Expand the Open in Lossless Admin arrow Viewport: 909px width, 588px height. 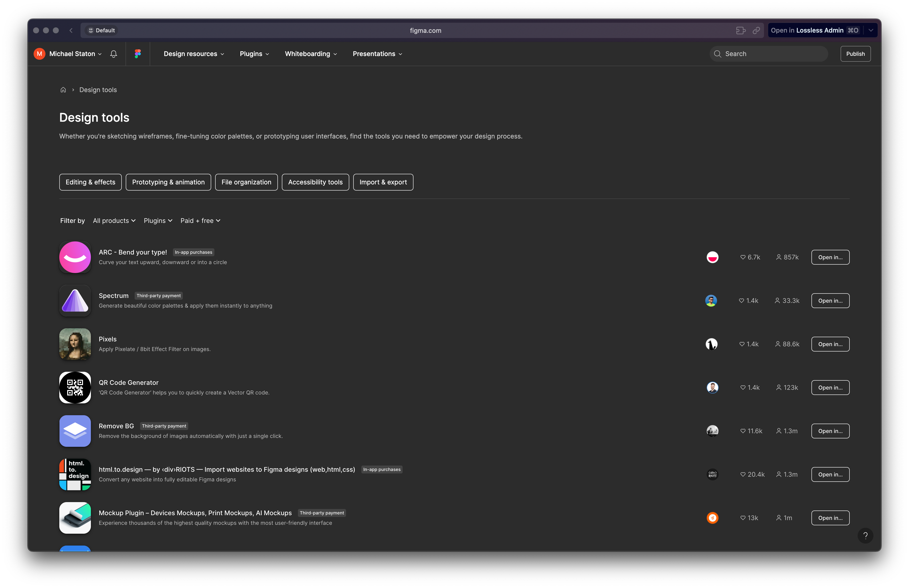871,31
